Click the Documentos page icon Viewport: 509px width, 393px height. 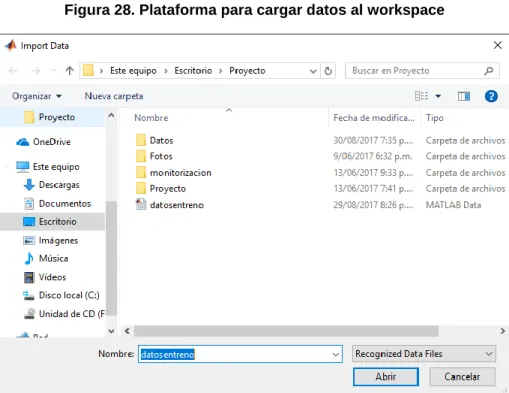click(29, 203)
